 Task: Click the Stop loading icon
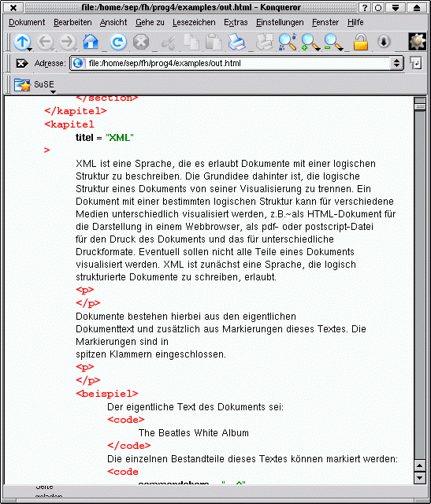[141, 42]
